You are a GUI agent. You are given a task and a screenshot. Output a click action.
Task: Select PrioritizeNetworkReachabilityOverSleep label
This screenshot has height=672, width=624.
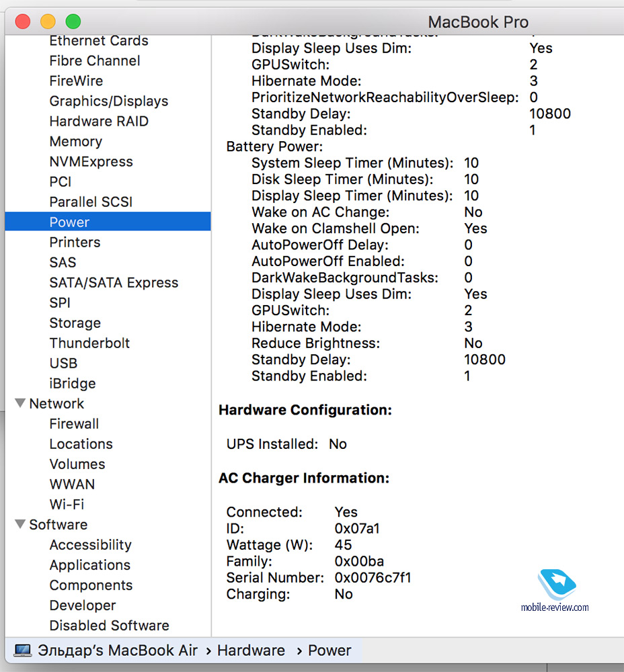385,97
